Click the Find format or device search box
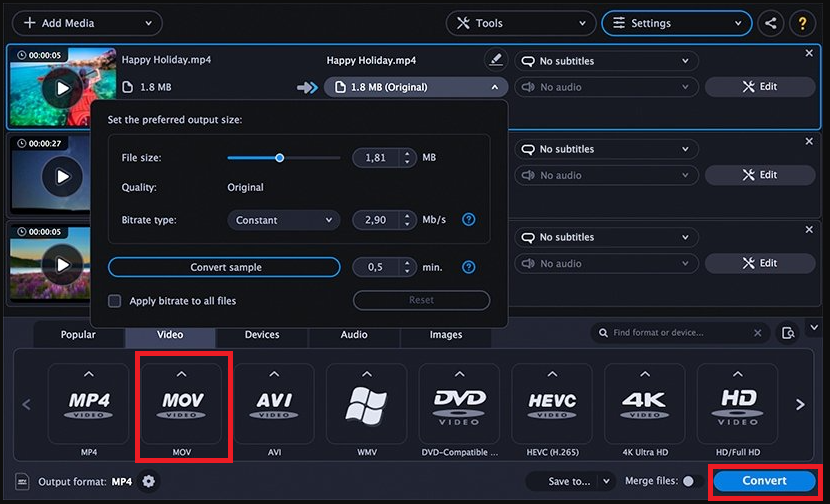Screen dimensions: 830x504 [x=681, y=333]
